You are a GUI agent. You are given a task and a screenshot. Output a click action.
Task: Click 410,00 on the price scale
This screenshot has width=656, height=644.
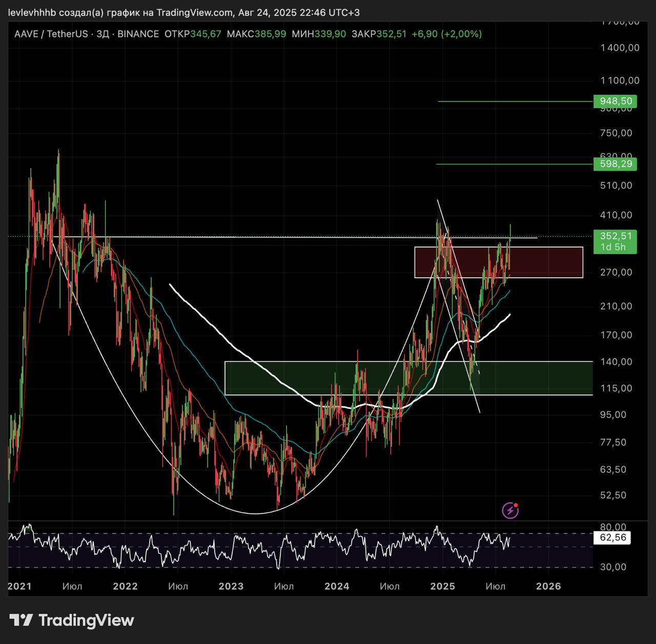(617, 215)
